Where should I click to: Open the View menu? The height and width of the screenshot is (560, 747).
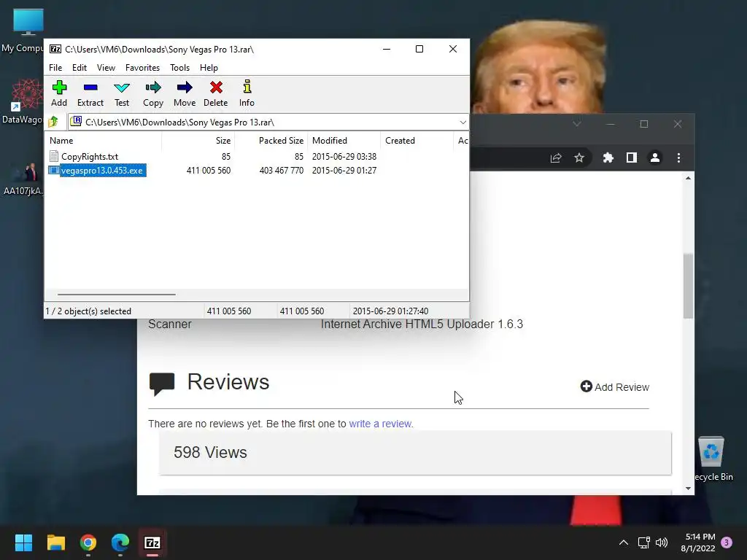pos(106,68)
